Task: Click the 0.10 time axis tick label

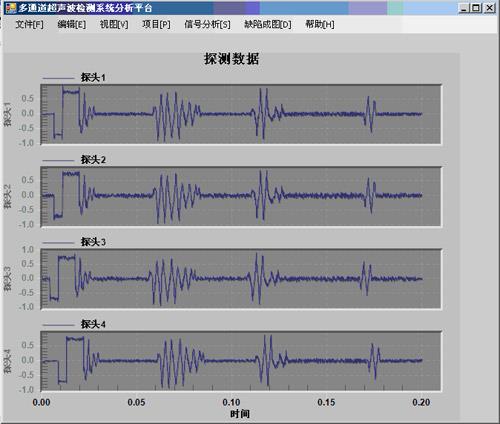Action: (231, 402)
